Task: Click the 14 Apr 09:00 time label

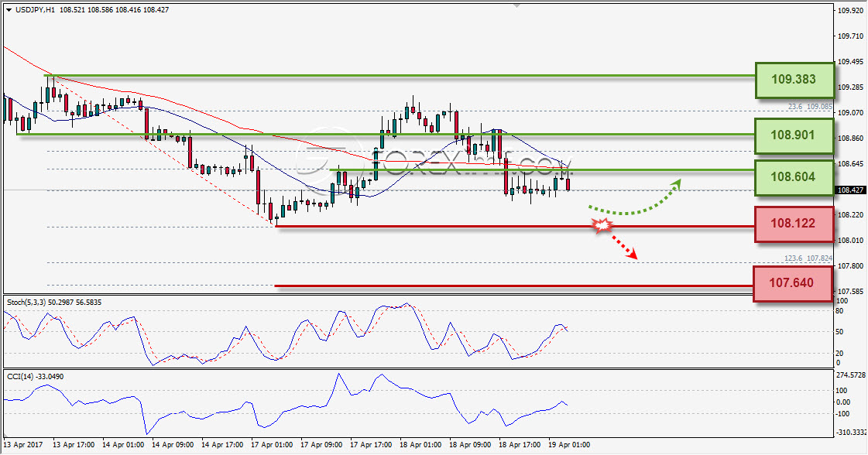Action: [173, 445]
